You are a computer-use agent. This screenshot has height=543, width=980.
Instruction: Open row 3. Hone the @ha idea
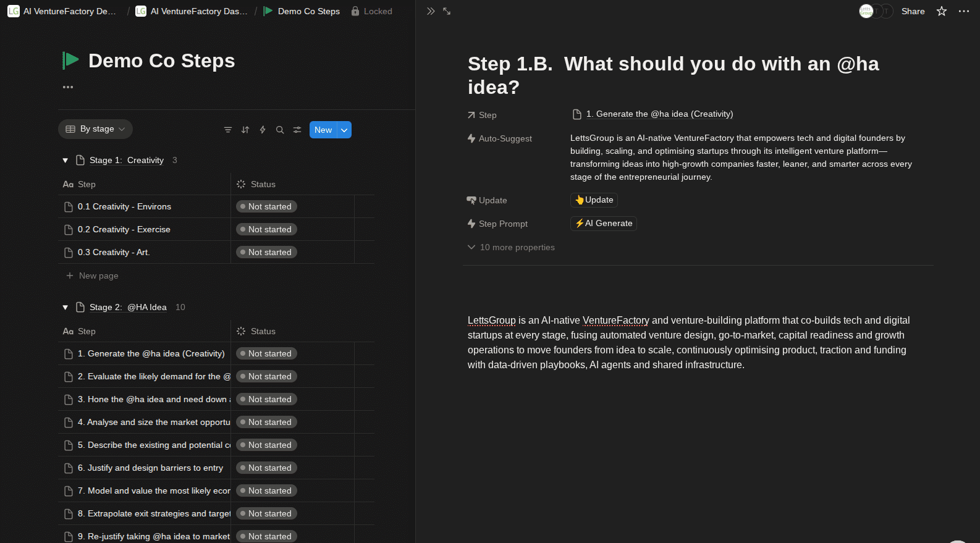click(x=154, y=399)
